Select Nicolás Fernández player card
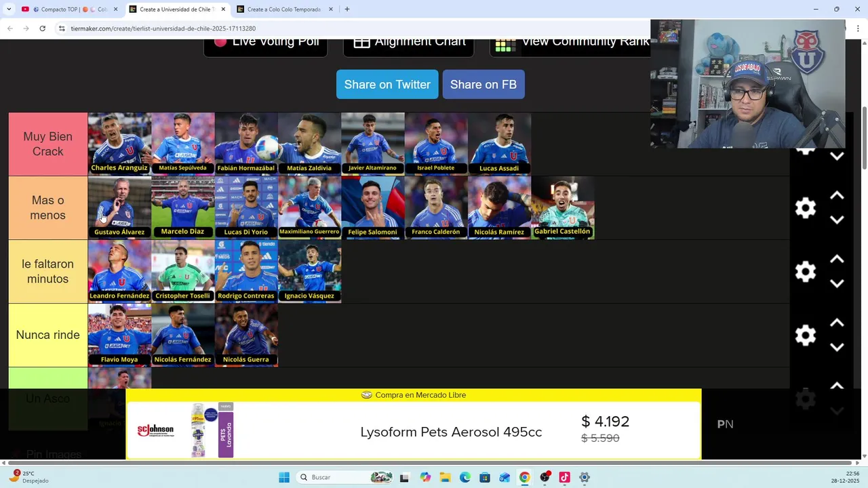Image resolution: width=868 pixels, height=488 pixels. pyautogui.click(x=183, y=335)
